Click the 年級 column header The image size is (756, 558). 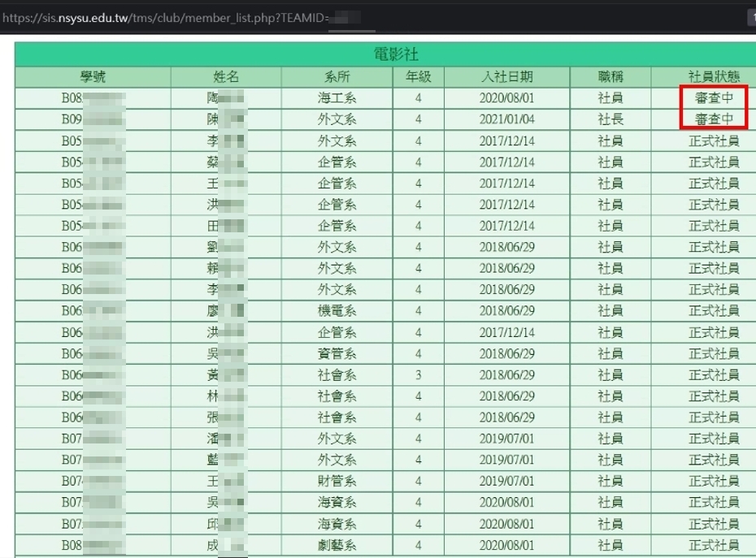pyautogui.click(x=418, y=76)
